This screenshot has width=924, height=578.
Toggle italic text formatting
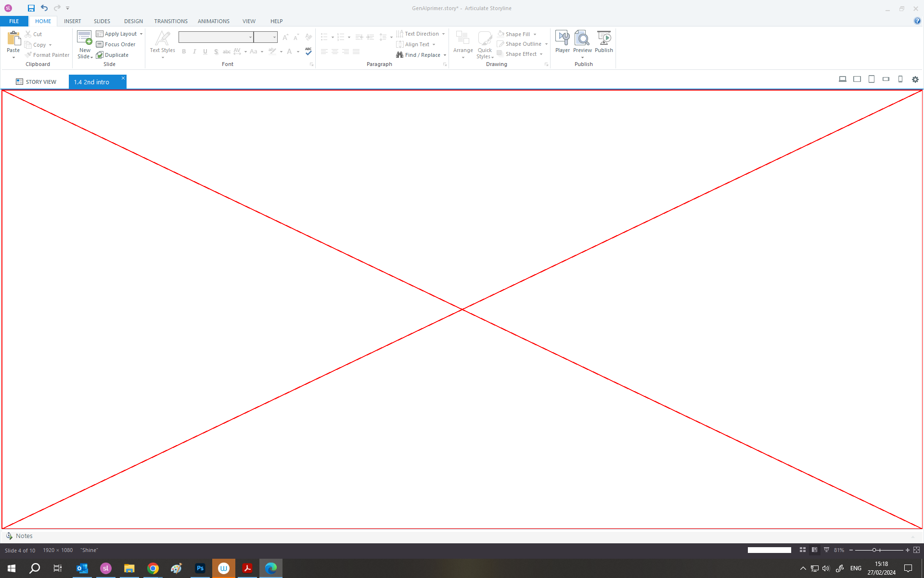[x=194, y=52]
